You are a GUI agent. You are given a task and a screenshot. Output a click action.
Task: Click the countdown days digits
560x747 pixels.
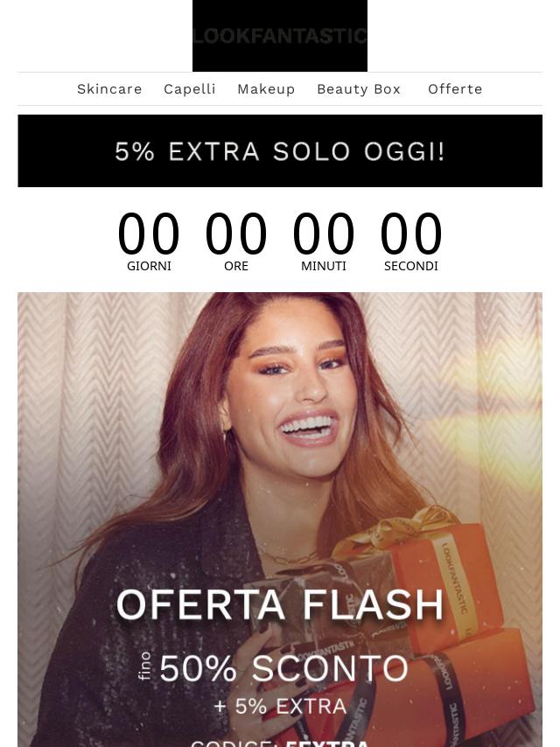point(149,234)
